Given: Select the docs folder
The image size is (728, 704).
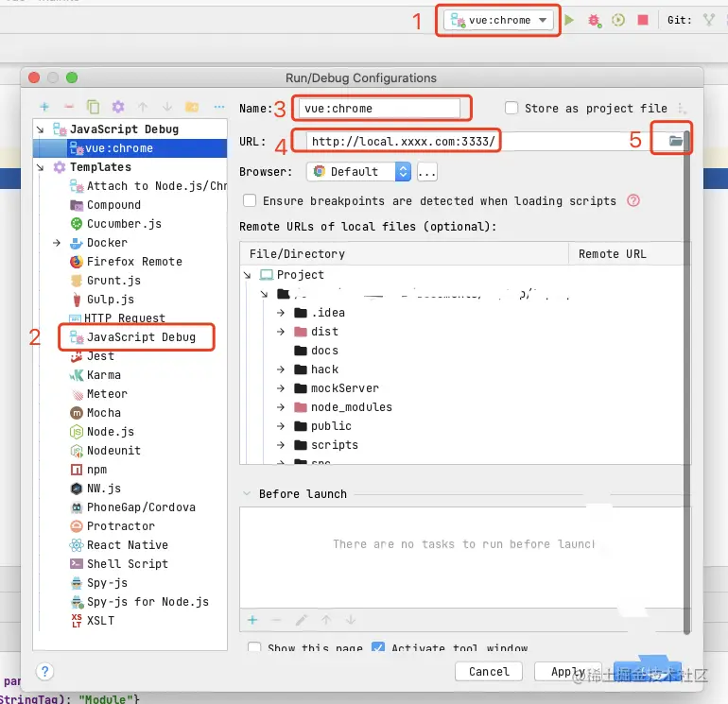Looking at the screenshot, I should coord(316,351).
